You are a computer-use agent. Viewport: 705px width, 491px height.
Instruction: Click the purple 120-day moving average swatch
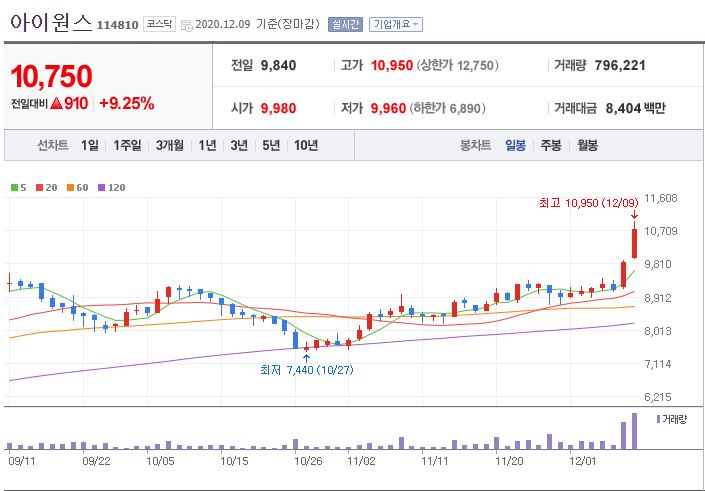pyautogui.click(x=101, y=187)
